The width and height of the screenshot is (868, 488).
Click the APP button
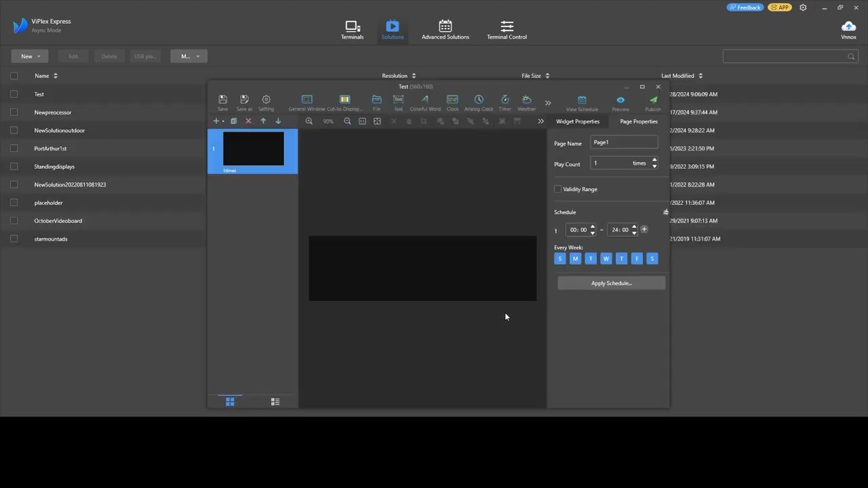coord(780,7)
